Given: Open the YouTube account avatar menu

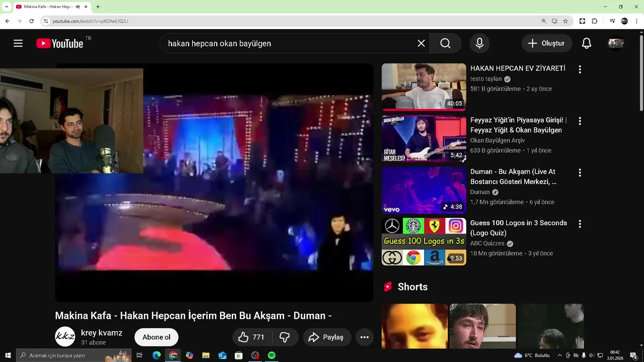Looking at the screenshot, I should coord(616,43).
